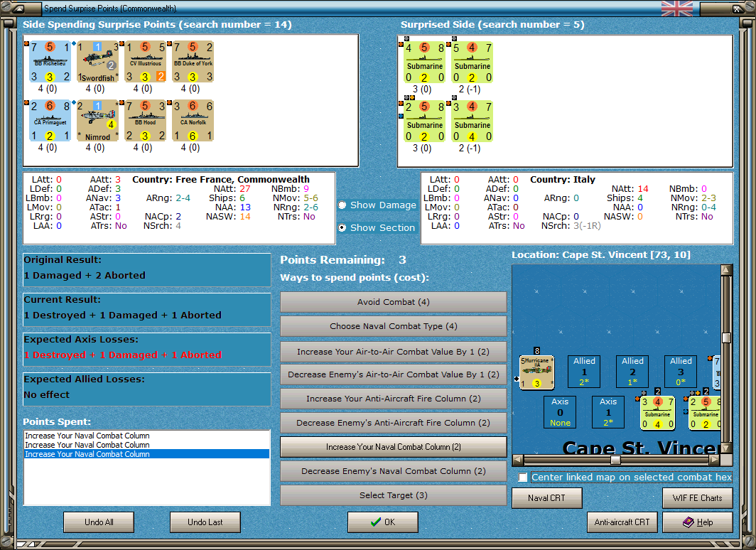Click the map horizontal scrollbar thumb
756x550 pixels.
pos(615,460)
